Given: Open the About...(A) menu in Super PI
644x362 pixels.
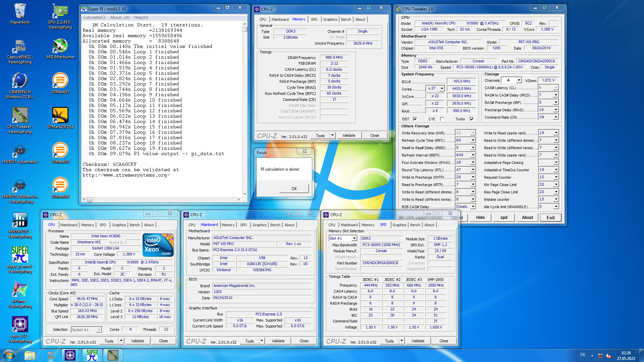Looking at the screenshot, I should pos(119,17).
